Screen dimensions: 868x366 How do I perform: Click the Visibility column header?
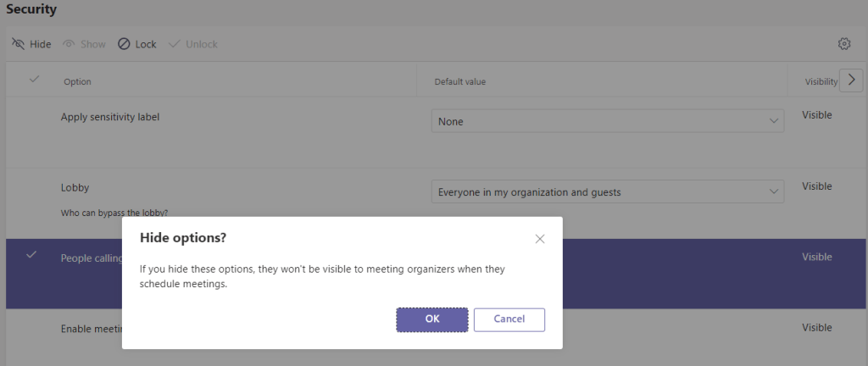click(x=821, y=81)
